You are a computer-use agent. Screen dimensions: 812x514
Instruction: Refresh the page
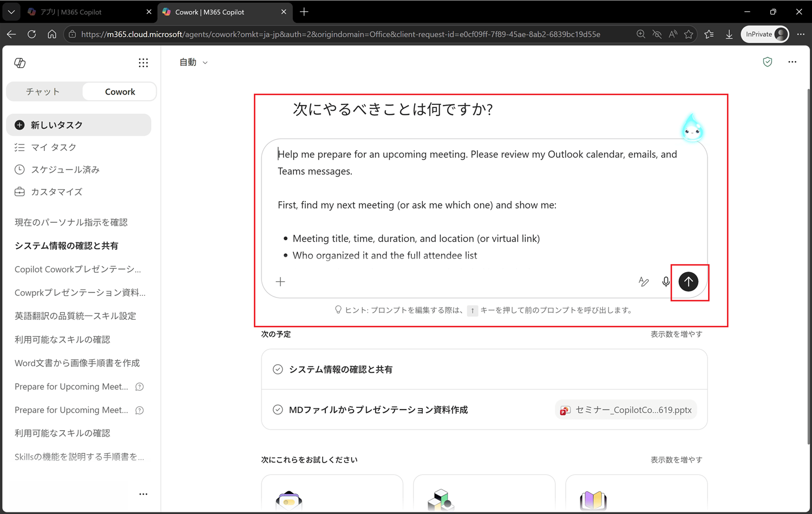click(31, 34)
